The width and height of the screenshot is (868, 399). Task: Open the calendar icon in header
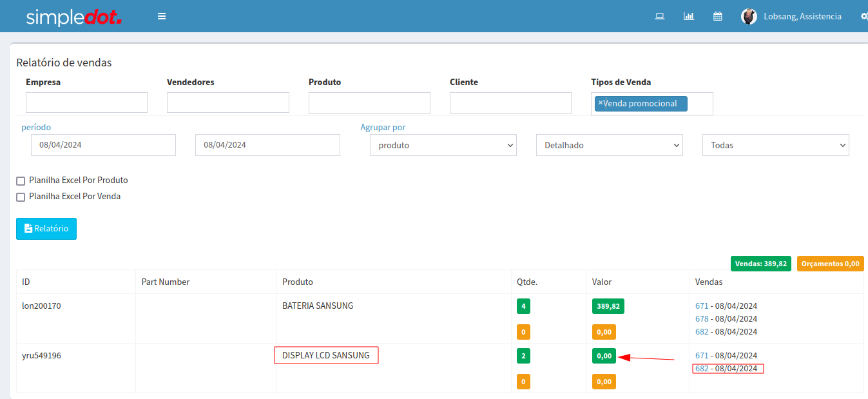point(717,16)
